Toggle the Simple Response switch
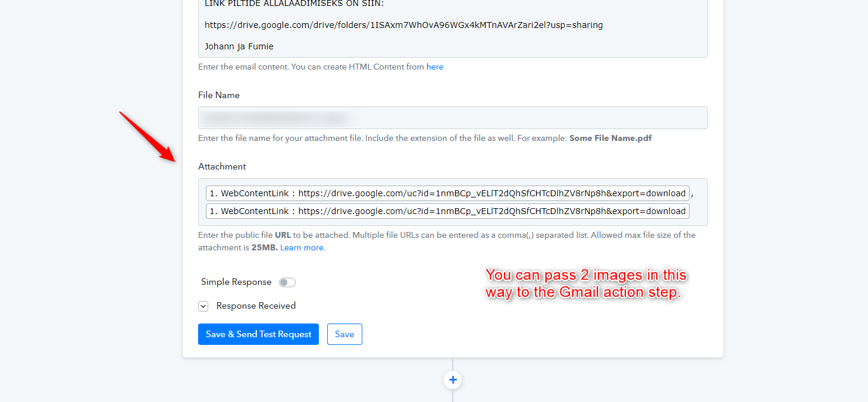868x402 pixels. click(287, 282)
